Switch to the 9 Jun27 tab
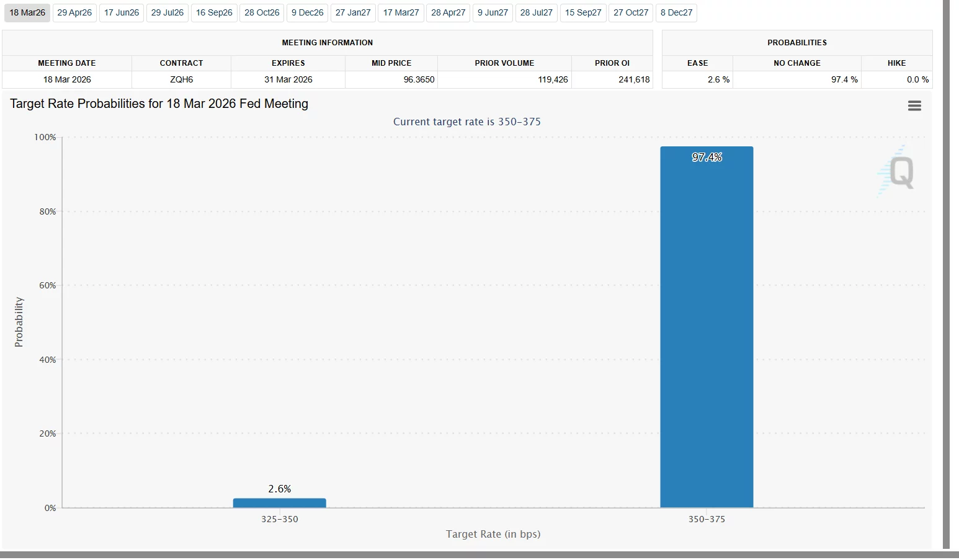959x560 pixels. pyautogui.click(x=492, y=12)
